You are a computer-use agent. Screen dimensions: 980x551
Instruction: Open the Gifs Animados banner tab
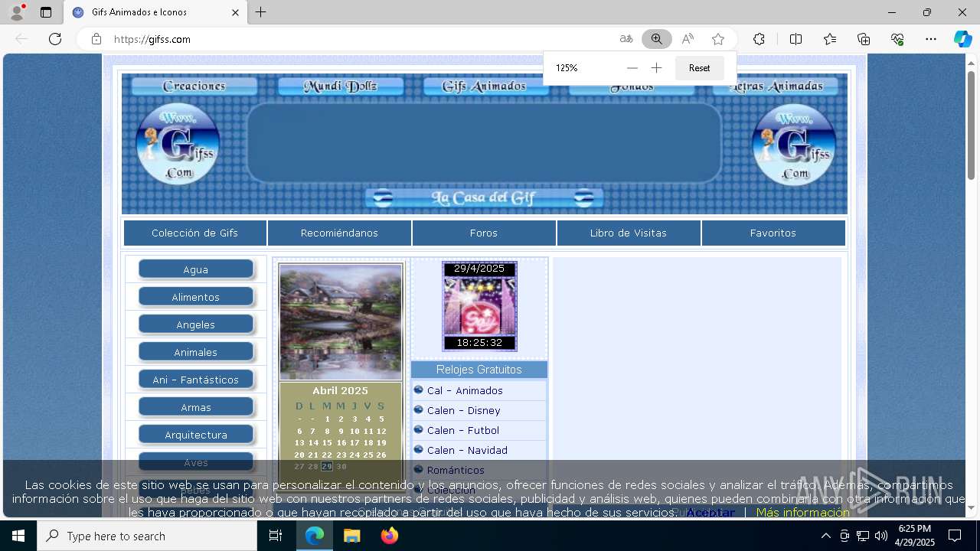click(485, 86)
